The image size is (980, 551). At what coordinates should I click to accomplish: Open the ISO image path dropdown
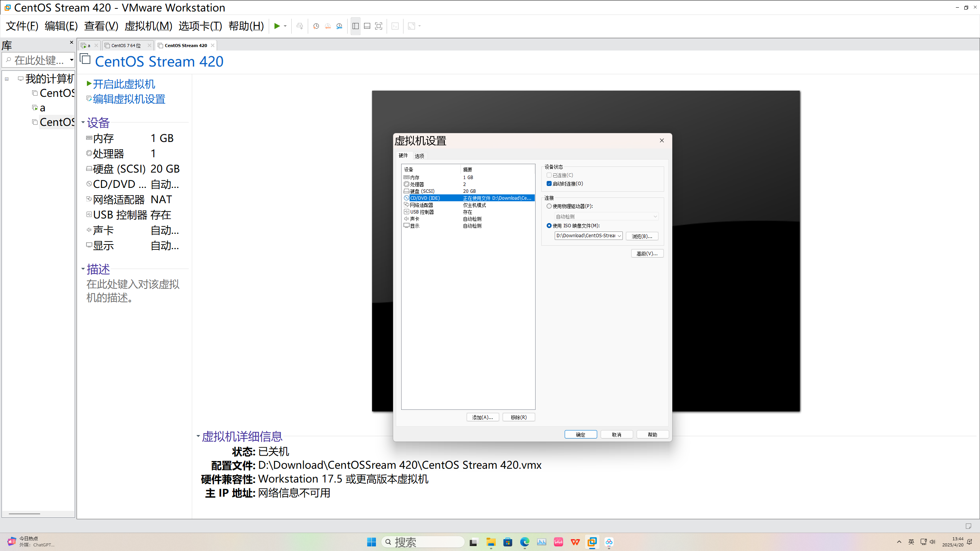point(619,236)
